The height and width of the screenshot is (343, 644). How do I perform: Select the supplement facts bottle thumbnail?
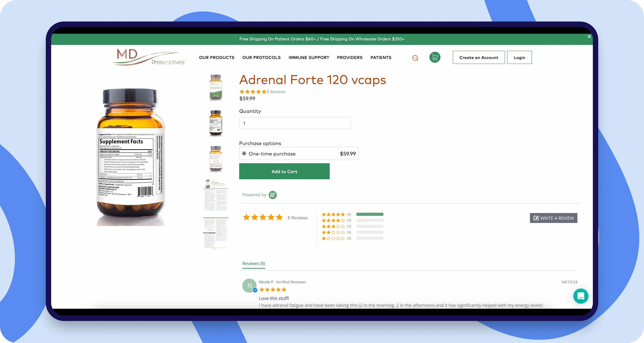pos(216,123)
